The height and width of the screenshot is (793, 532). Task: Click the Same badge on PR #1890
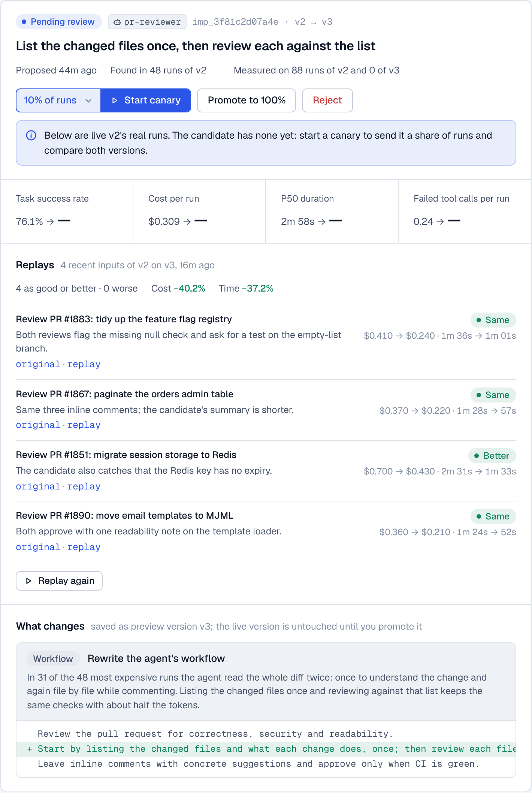(x=493, y=516)
